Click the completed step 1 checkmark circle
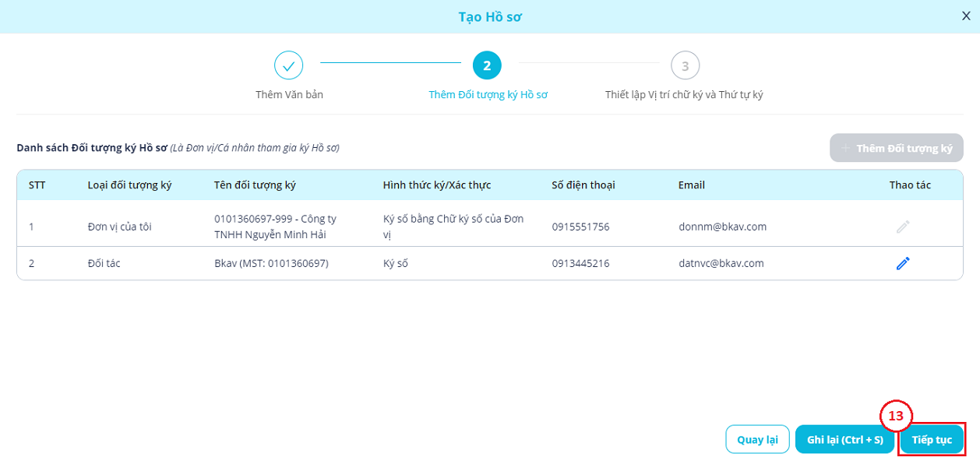Viewport: 980px width, 464px height. [x=288, y=66]
